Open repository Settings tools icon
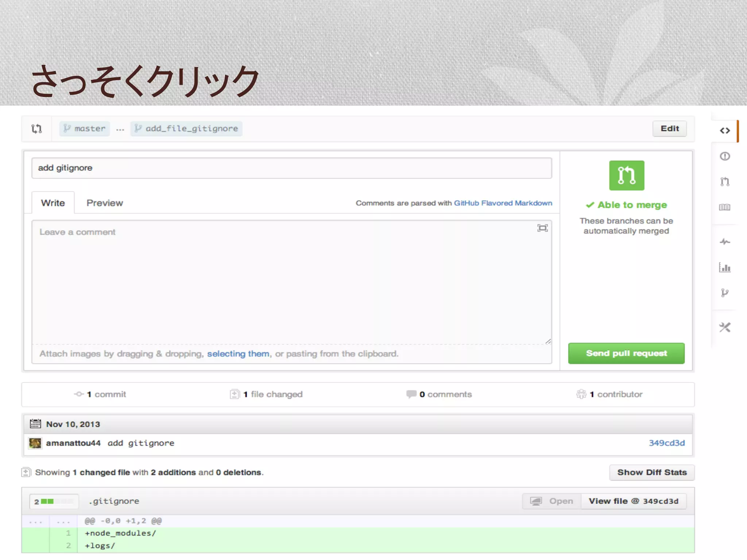This screenshot has width=747, height=560. [725, 327]
